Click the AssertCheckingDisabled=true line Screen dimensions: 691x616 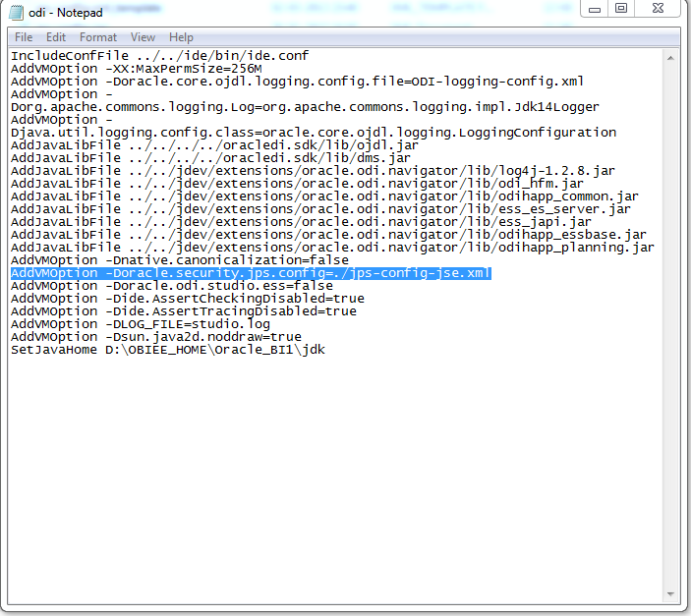[188, 299]
